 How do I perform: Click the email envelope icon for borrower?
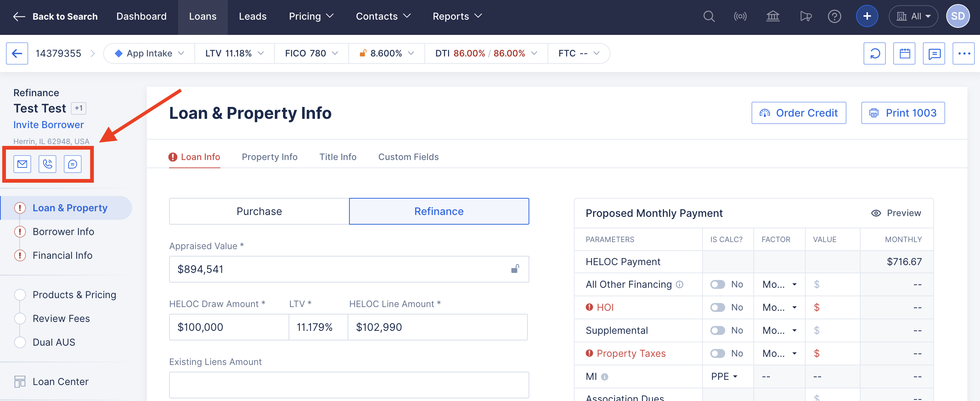(x=22, y=164)
